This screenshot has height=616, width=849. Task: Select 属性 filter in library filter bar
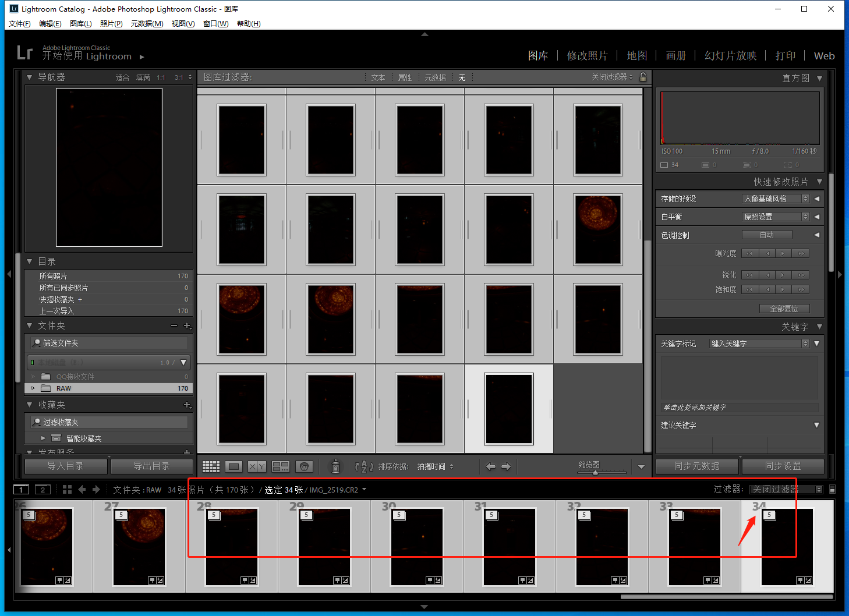point(405,77)
